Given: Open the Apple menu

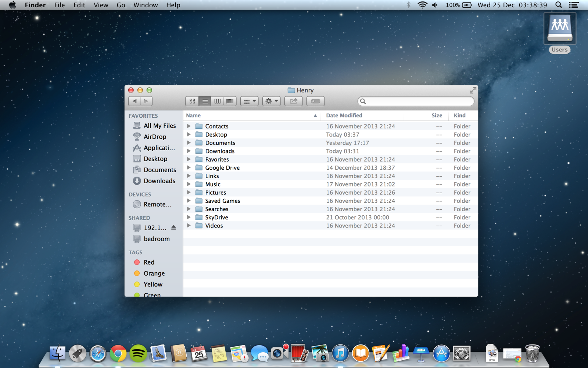Looking at the screenshot, I should [x=12, y=5].
